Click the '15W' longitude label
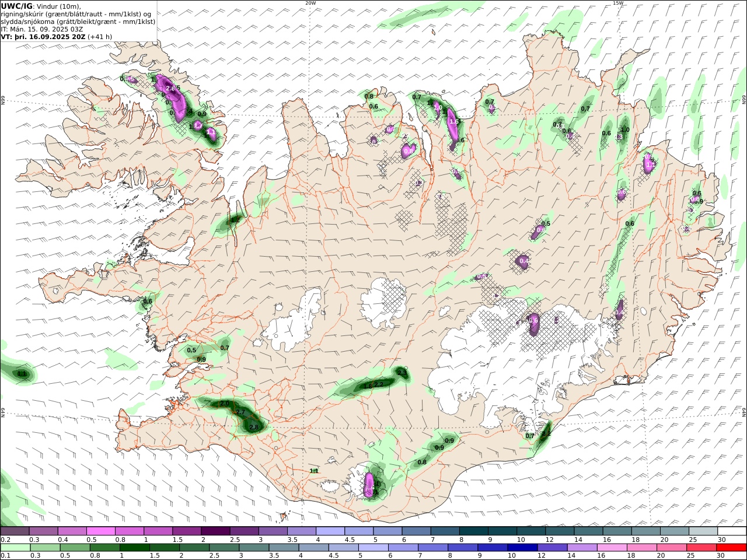Viewport: 747px width, 560px height. coord(618,3)
